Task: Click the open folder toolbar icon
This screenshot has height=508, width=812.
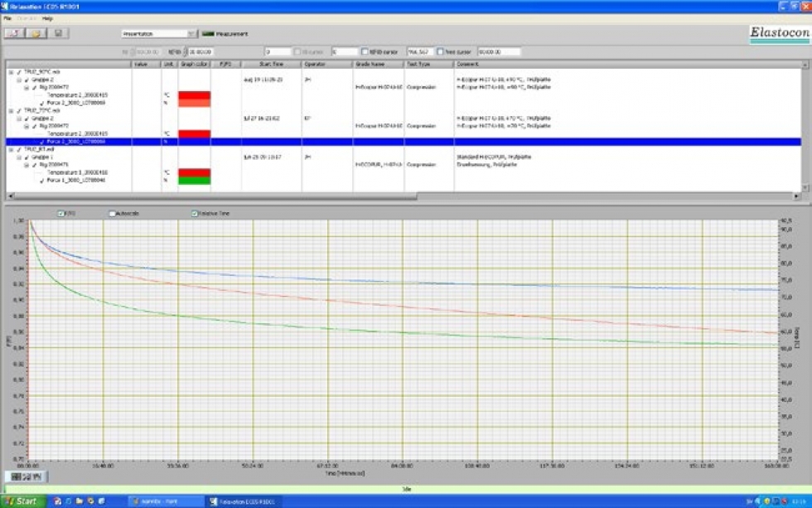Action: tap(36, 33)
